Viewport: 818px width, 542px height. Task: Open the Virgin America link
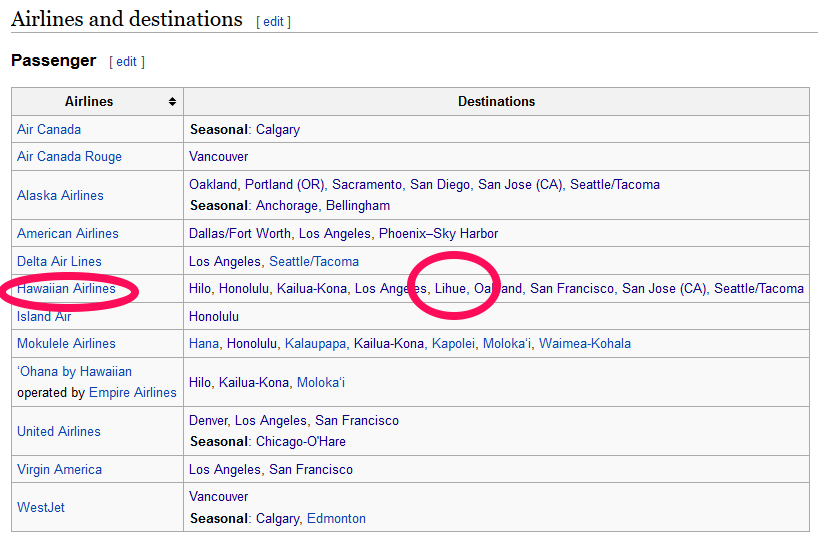coord(59,469)
